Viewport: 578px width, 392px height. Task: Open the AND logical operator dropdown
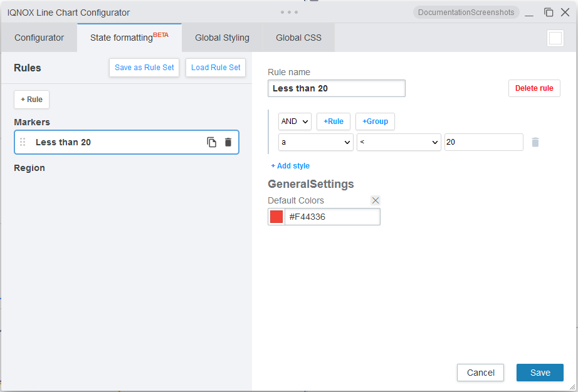pos(295,121)
